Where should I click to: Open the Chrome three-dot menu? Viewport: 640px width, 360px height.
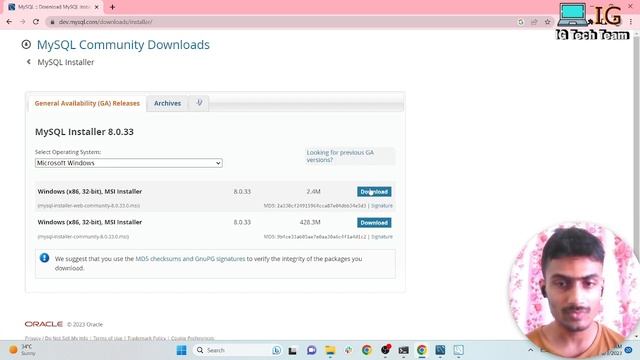631,22
